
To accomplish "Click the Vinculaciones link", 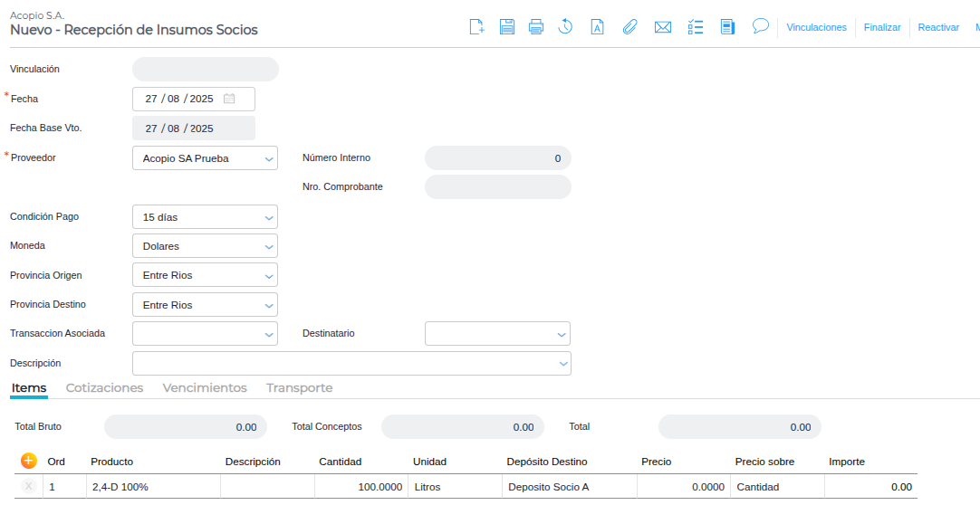I will point(816,27).
